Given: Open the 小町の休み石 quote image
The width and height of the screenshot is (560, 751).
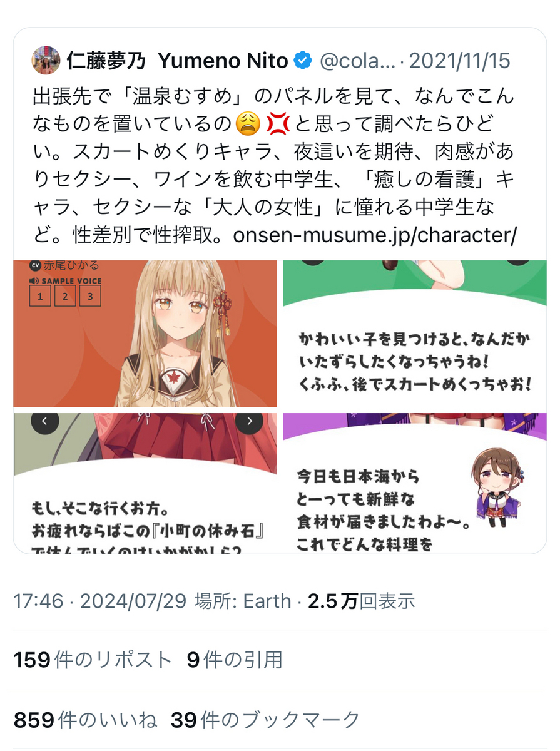Looking at the screenshot, I should pyautogui.click(x=145, y=483).
